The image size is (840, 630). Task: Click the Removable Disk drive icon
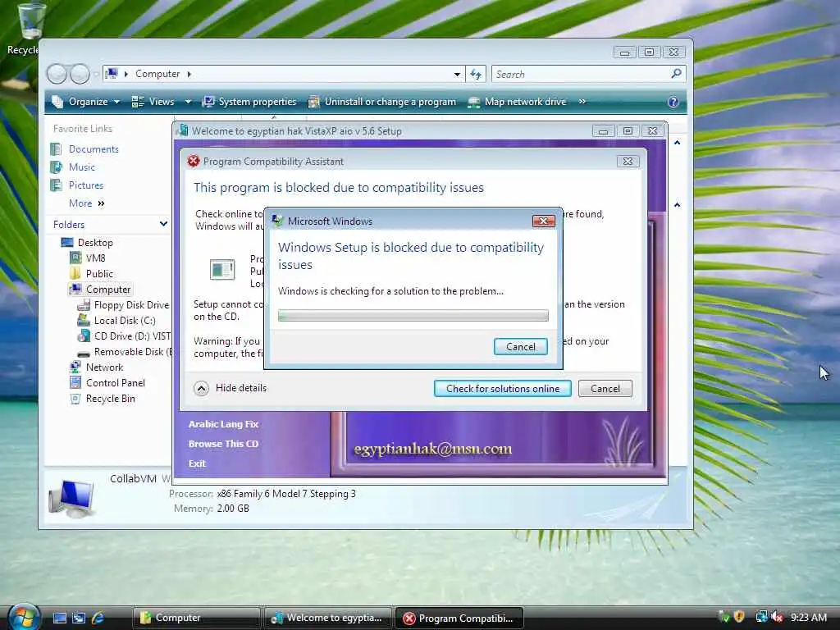coord(84,353)
